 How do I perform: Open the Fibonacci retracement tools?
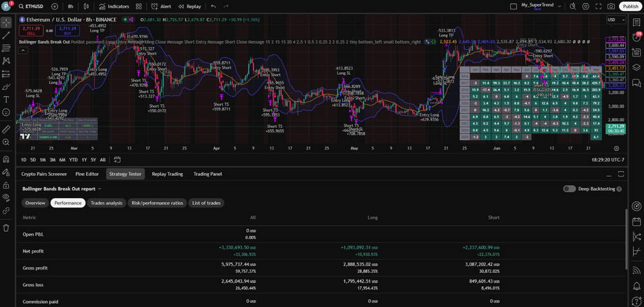[6, 48]
